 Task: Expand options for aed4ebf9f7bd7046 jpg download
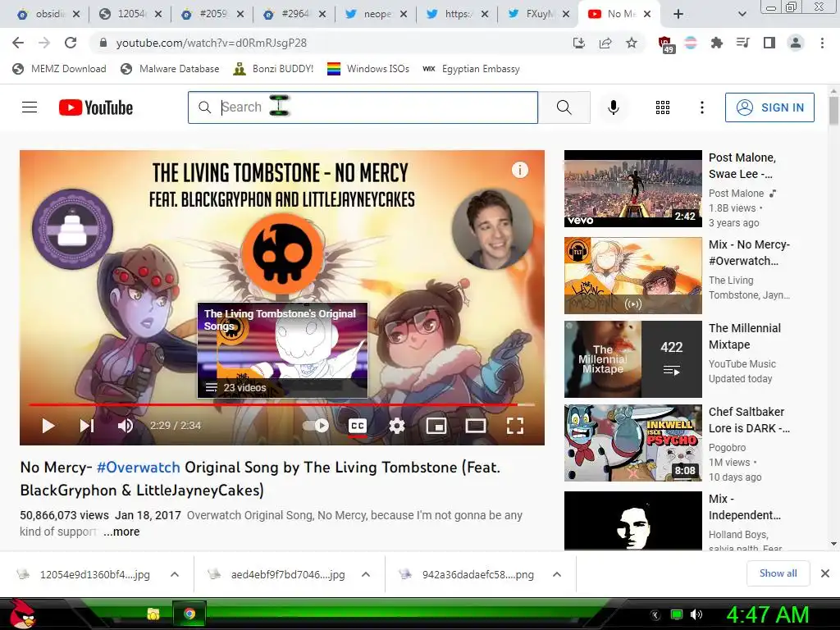click(x=366, y=574)
